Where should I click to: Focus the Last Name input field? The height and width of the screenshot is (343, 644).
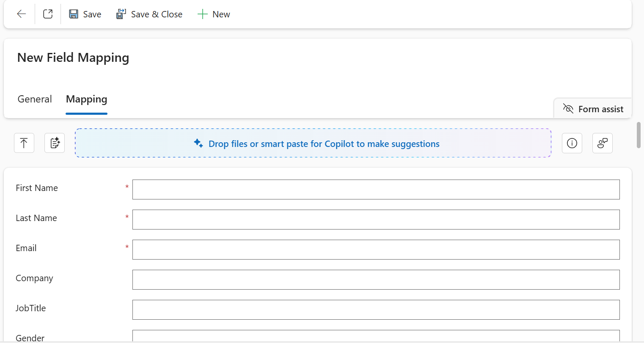click(376, 219)
